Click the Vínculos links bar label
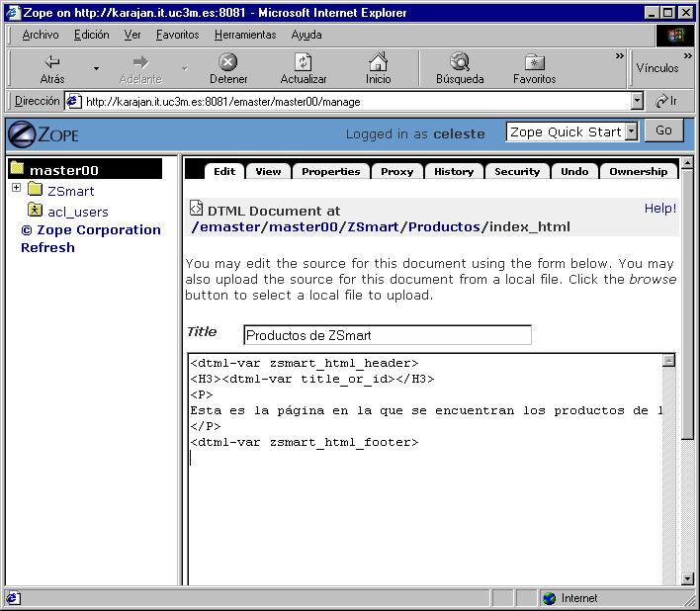 [657, 68]
